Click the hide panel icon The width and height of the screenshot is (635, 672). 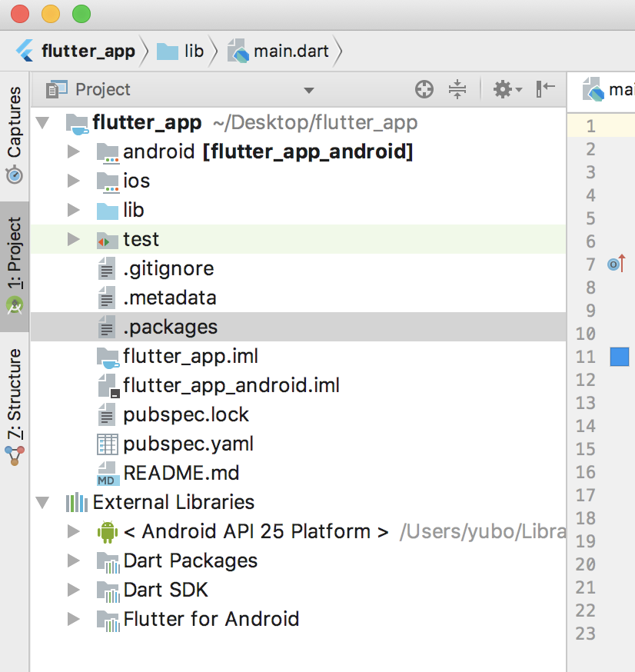click(x=546, y=89)
